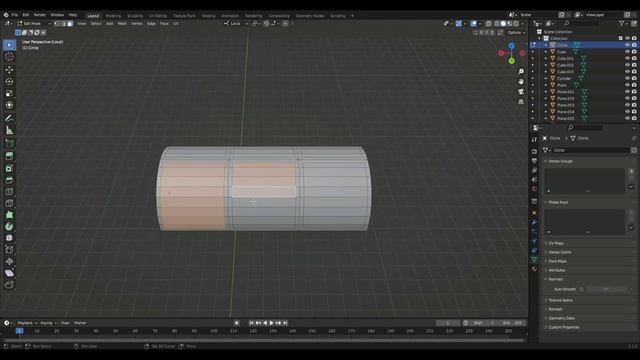Select the Poly Build tool

9,215
